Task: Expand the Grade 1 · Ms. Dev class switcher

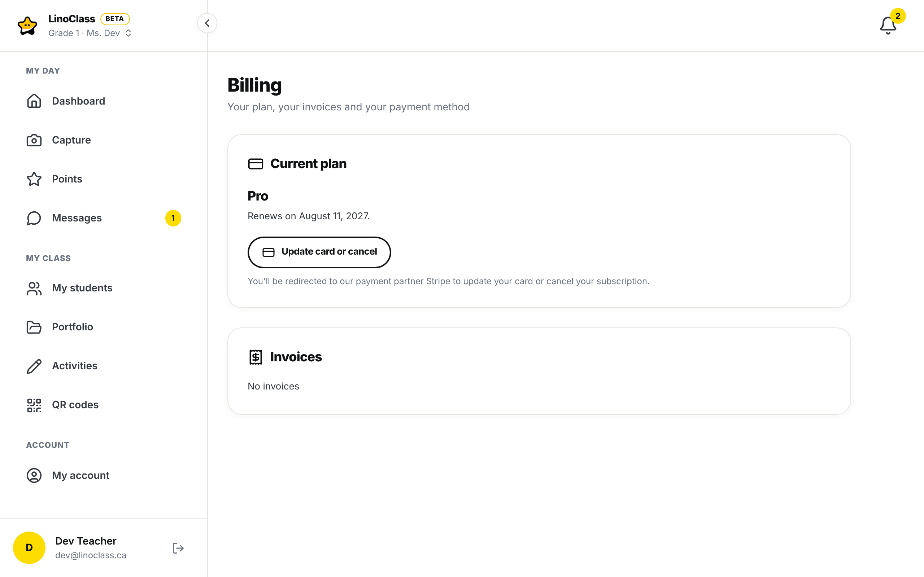Action: point(90,33)
